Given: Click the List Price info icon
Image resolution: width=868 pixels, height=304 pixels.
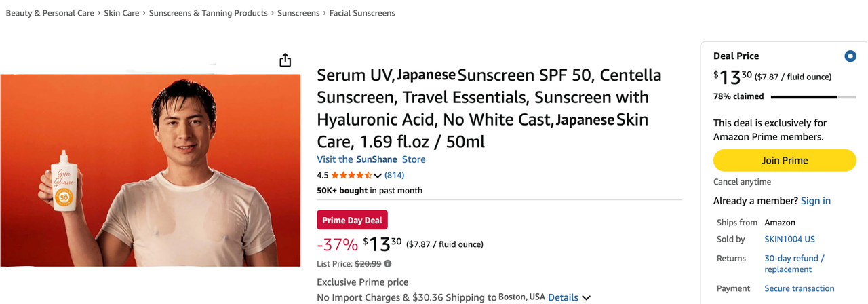Looking at the screenshot, I should pyautogui.click(x=388, y=263).
